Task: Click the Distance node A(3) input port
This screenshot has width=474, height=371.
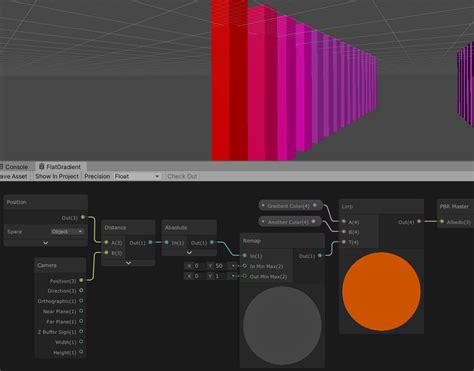Action: [106, 242]
